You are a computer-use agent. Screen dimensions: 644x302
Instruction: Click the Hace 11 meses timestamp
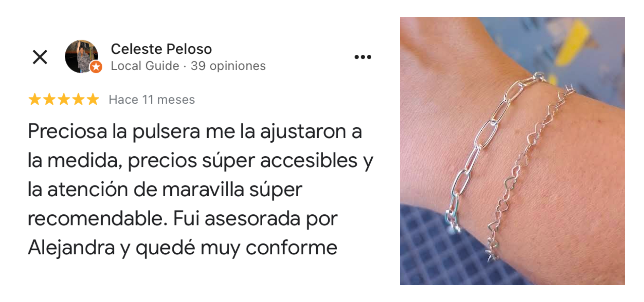click(152, 100)
